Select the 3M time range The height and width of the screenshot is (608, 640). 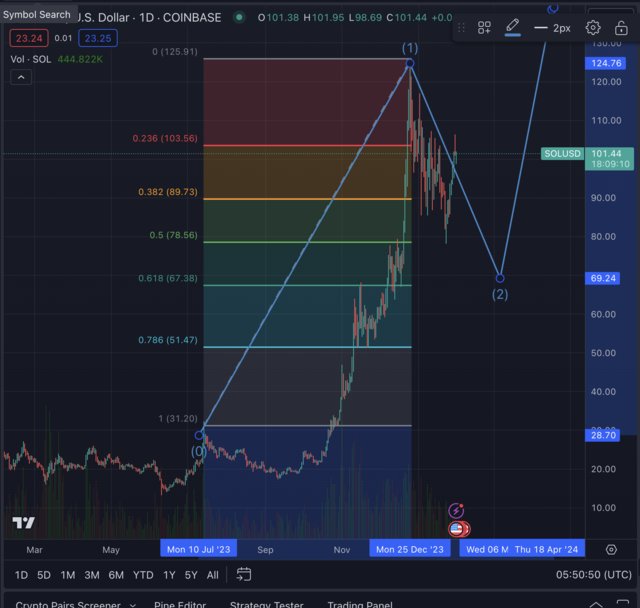coord(92,575)
